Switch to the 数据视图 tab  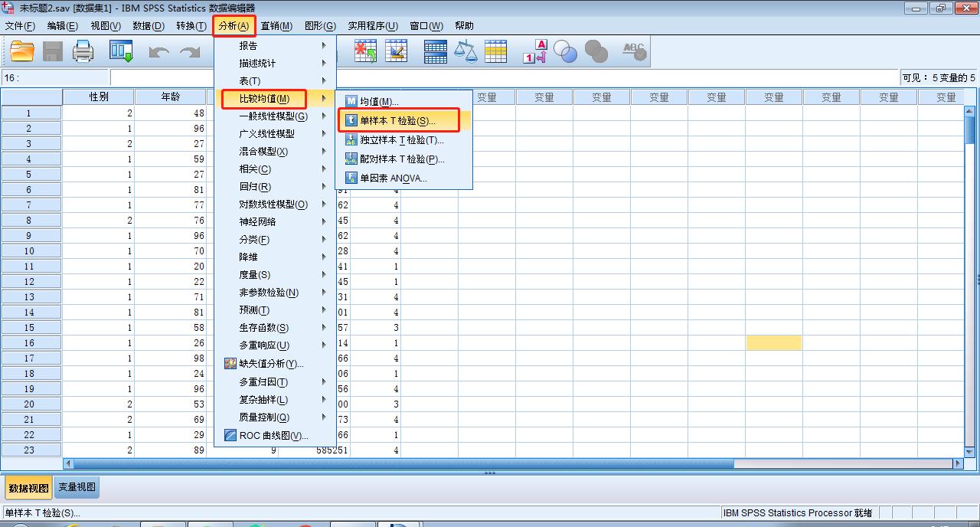[28, 486]
